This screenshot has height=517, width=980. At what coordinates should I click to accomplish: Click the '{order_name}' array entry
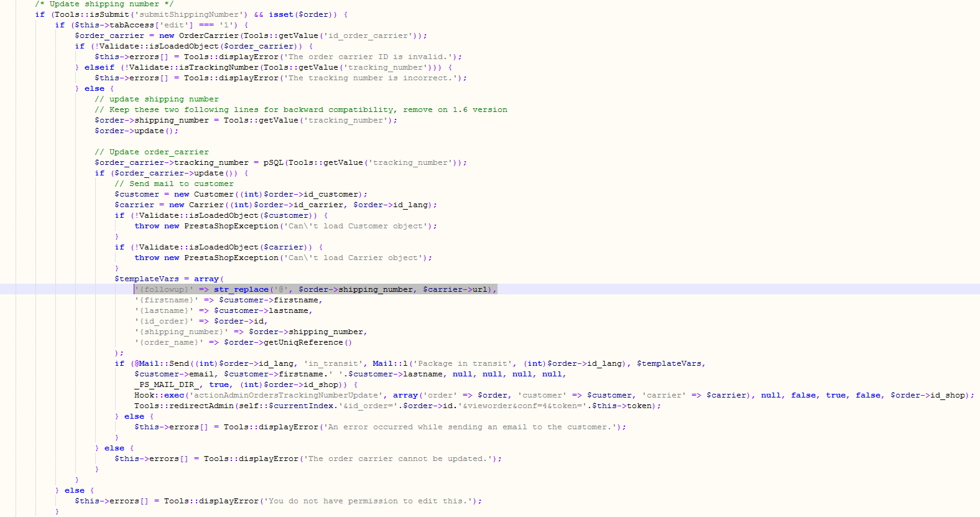point(243,342)
